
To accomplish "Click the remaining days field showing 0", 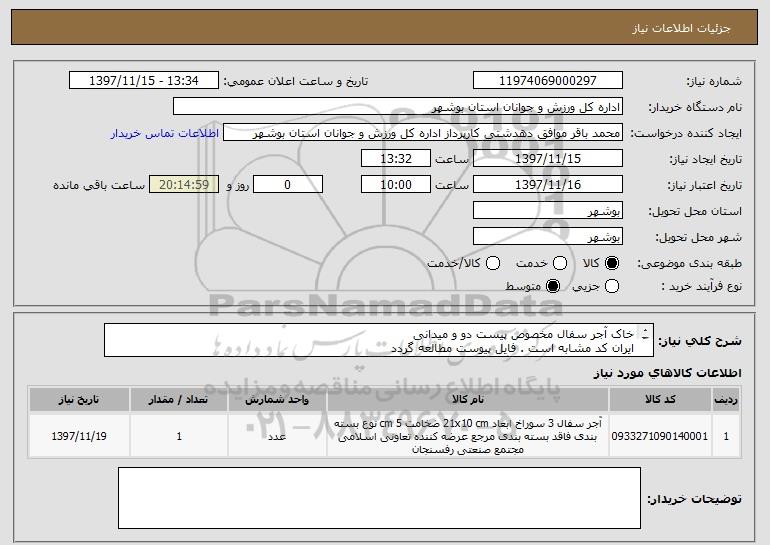I will point(288,185).
